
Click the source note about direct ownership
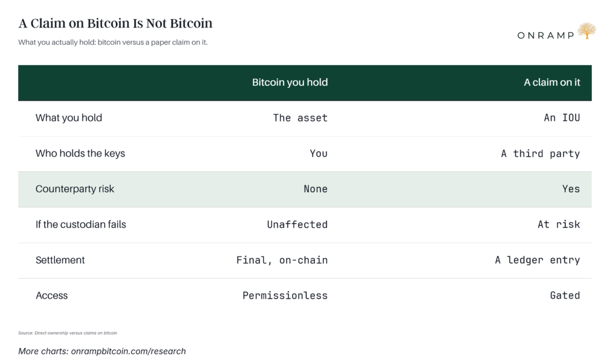click(x=68, y=333)
